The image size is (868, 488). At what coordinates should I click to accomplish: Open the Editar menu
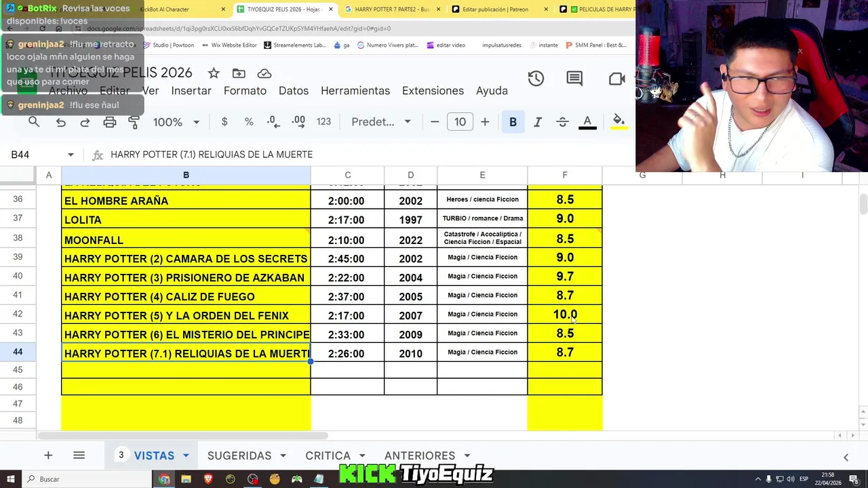pyautogui.click(x=115, y=91)
